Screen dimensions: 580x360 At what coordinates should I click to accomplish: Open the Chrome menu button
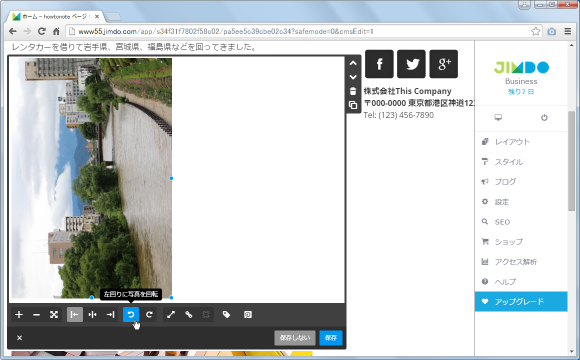[568, 31]
